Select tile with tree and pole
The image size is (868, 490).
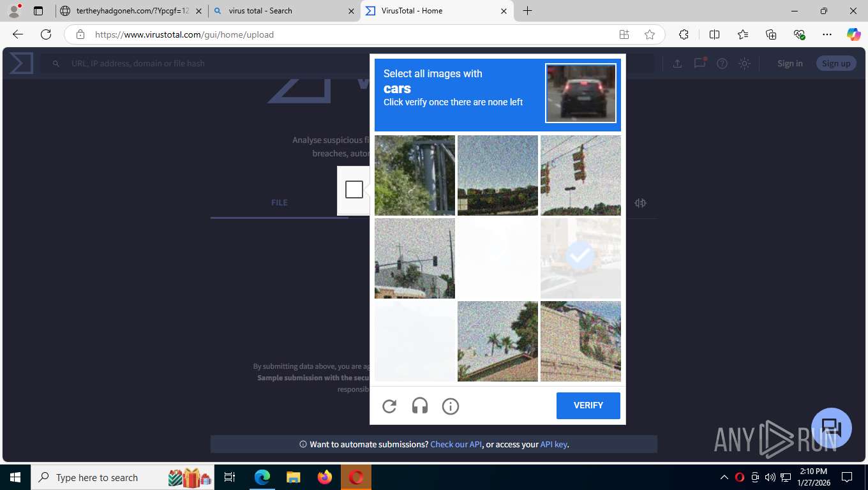[415, 175]
